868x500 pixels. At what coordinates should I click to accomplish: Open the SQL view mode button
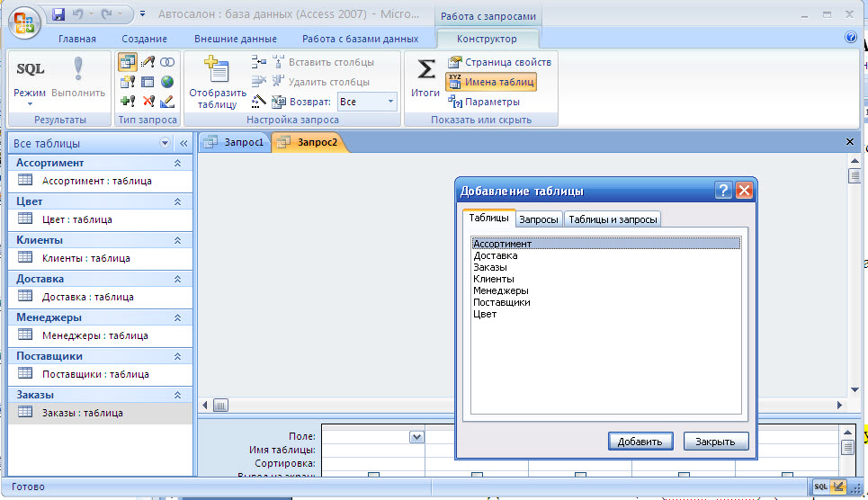pos(30,69)
